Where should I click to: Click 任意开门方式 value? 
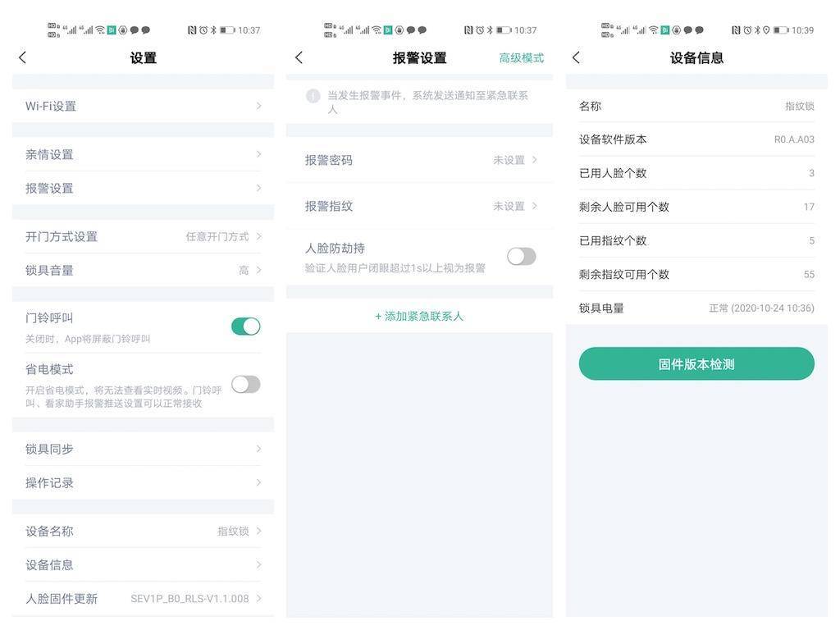pyautogui.click(x=217, y=236)
